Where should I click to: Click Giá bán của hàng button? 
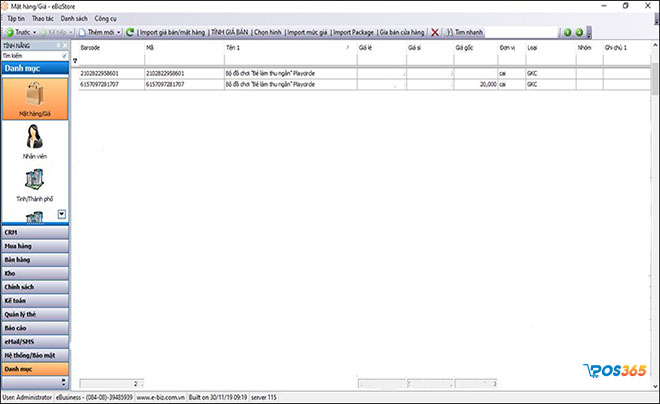pos(402,32)
